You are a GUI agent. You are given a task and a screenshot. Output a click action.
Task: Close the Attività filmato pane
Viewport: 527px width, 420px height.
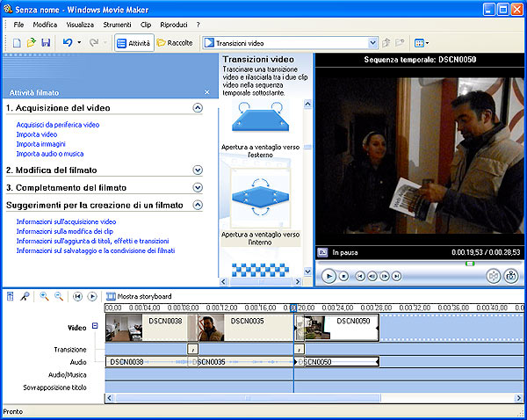click(207, 92)
